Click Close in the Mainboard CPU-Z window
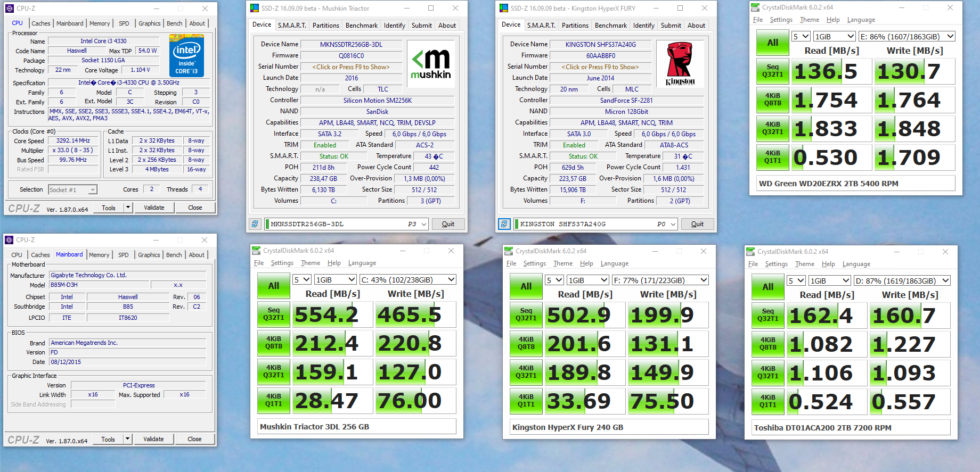 tap(194, 439)
